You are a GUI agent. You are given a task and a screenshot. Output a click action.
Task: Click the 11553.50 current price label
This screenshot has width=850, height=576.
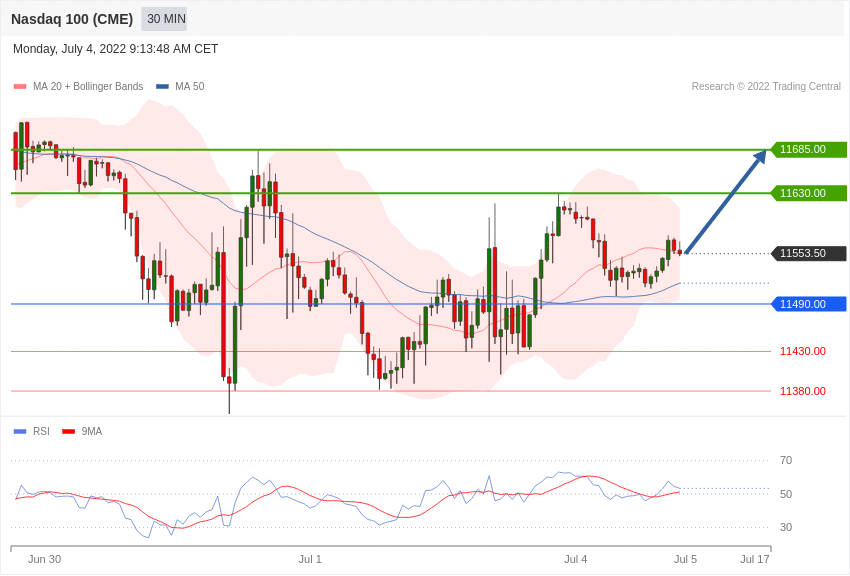pyautogui.click(x=808, y=254)
